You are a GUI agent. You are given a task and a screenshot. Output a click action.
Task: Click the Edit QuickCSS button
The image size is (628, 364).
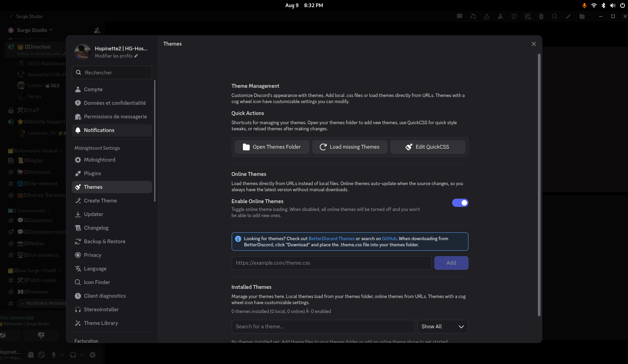pos(428,147)
